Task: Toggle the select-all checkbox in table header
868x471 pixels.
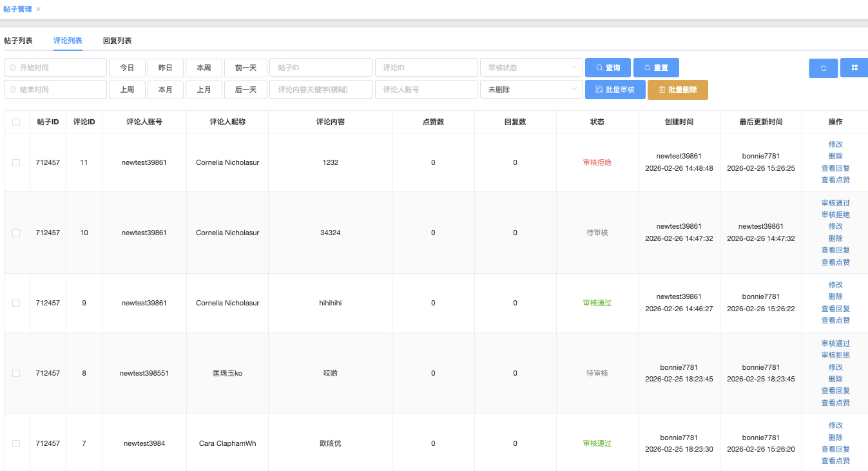Action: [x=16, y=122]
